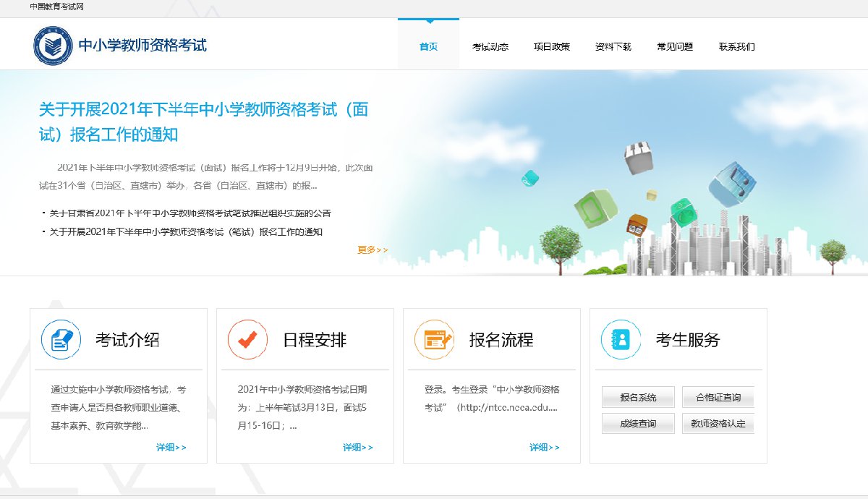The width and height of the screenshot is (868, 499).
Task: Open the 常见问题 navigation item
Action: pyautogui.click(x=675, y=47)
